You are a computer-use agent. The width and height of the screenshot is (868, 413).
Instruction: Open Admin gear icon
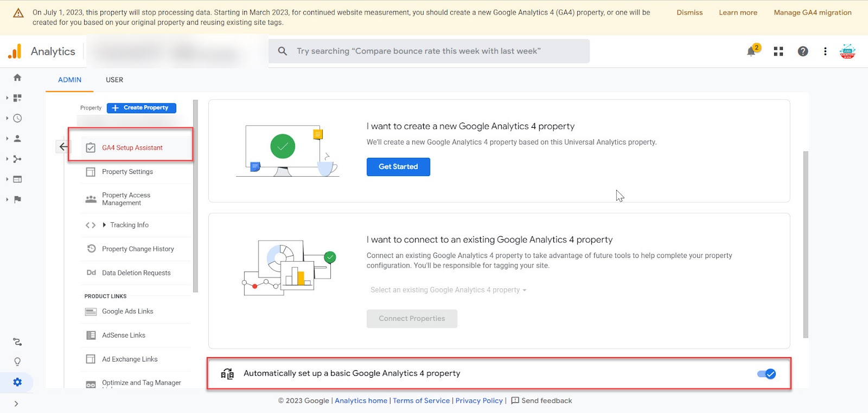(17, 382)
